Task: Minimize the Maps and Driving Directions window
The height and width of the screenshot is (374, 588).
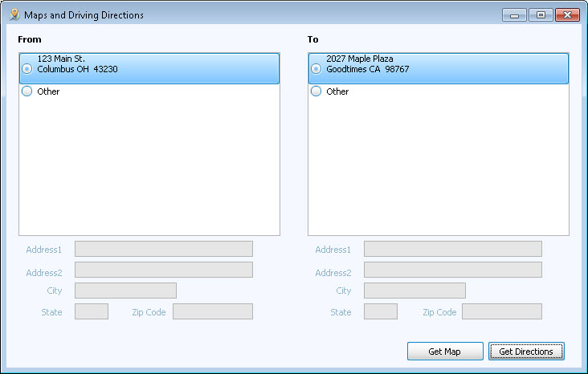Action: coord(513,14)
